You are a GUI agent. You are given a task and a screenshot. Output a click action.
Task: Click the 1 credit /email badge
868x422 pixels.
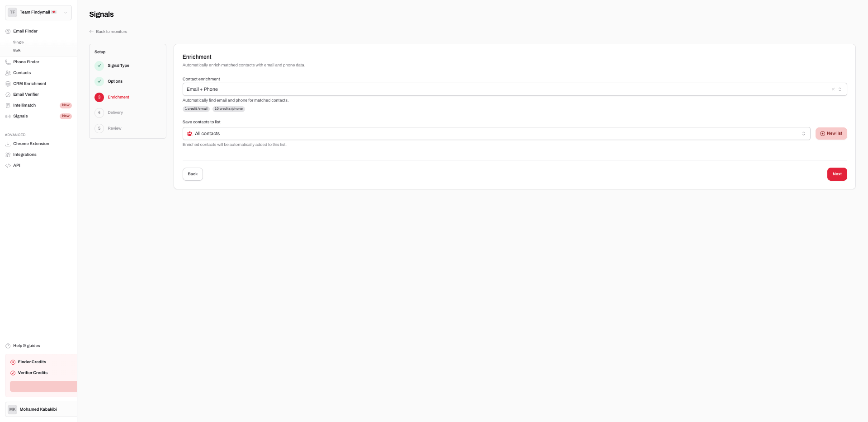click(196, 109)
